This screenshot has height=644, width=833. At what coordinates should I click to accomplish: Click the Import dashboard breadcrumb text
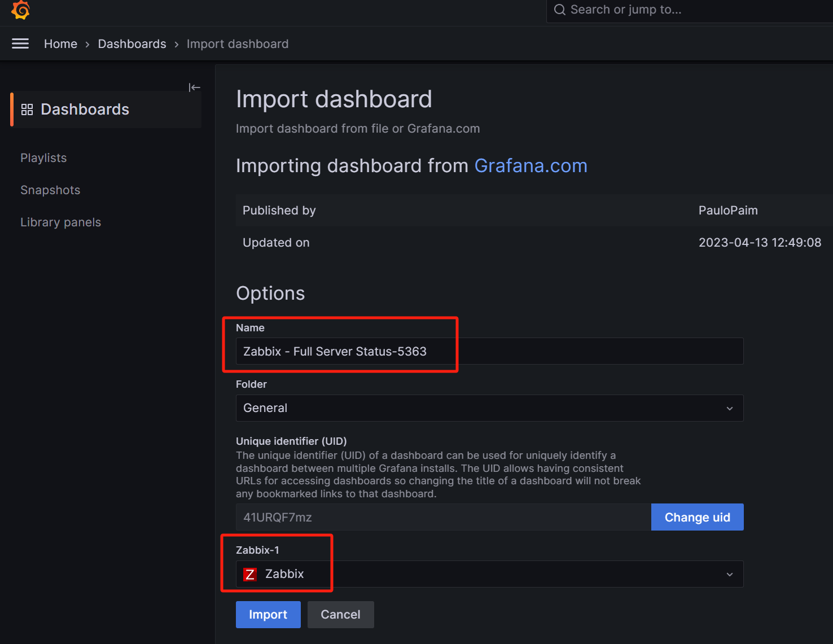click(238, 44)
